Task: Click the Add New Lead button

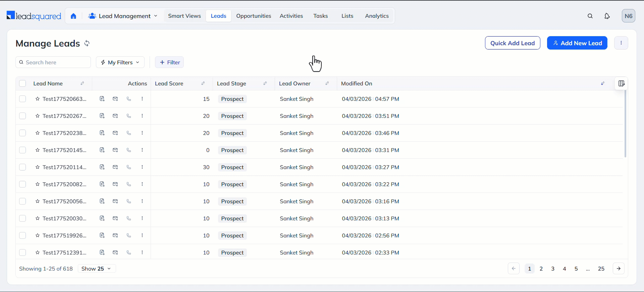Action: tap(577, 43)
